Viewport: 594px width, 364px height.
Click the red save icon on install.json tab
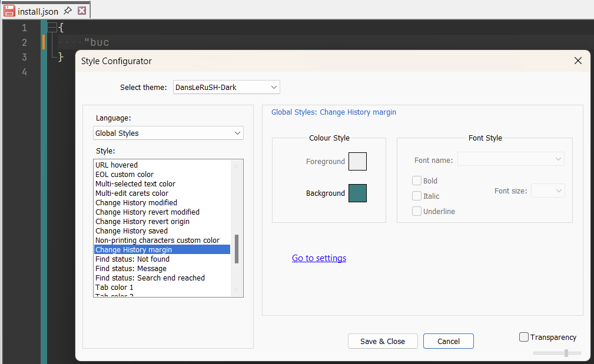click(9, 11)
